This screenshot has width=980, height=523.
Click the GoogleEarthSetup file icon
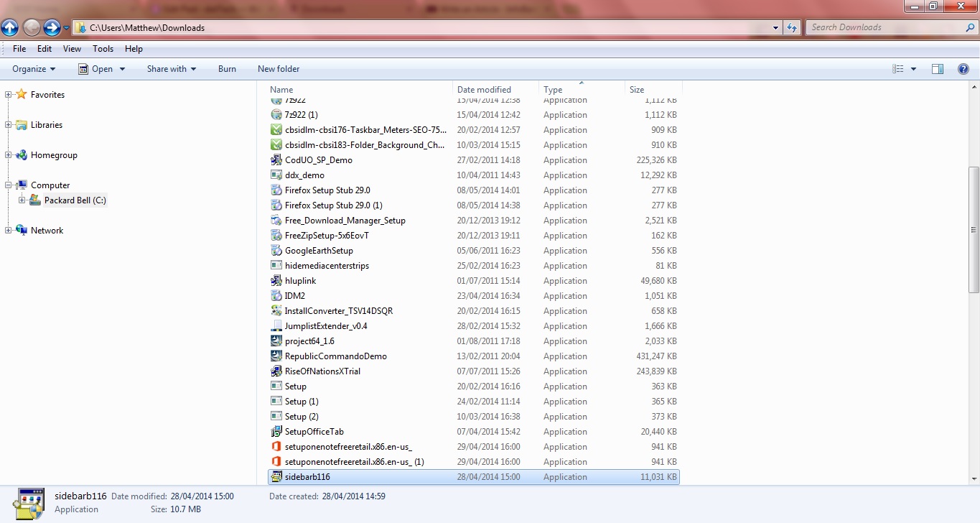(276, 251)
